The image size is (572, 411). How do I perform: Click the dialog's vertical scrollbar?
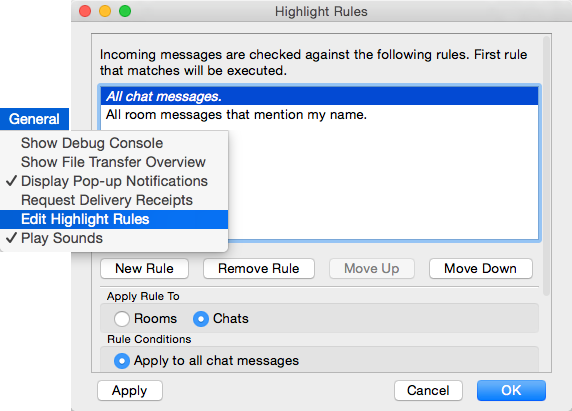point(546,166)
